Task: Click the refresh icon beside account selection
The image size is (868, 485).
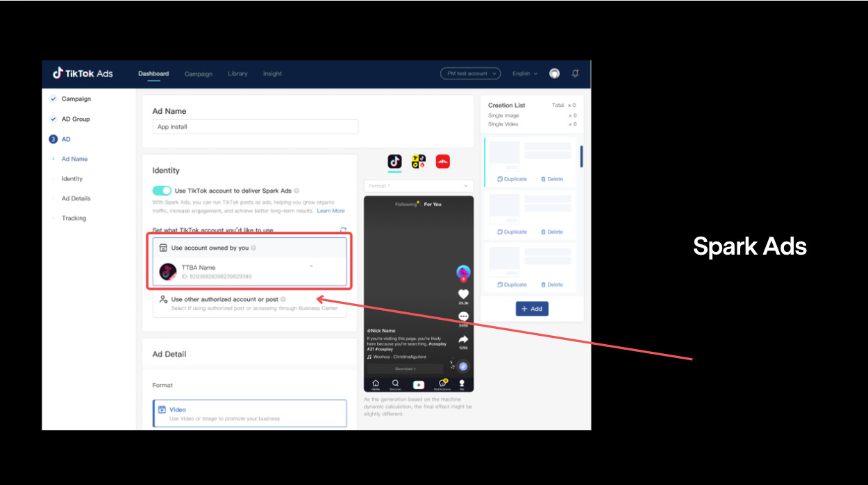Action: tap(343, 230)
